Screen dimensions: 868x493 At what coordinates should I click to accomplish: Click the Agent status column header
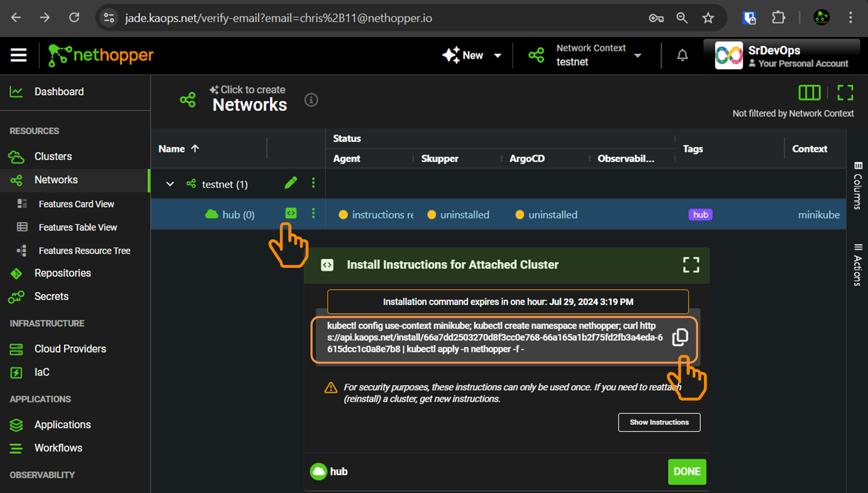point(347,158)
